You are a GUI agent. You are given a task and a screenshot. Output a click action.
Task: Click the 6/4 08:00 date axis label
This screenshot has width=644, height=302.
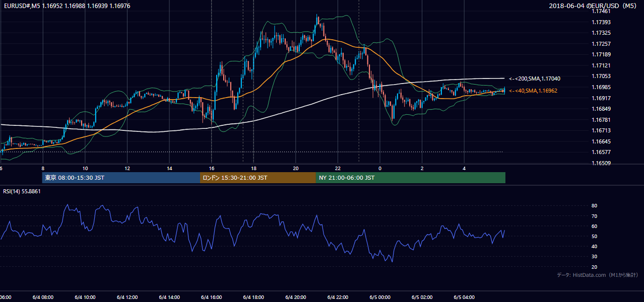pyautogui.click(x=43, y=297)
